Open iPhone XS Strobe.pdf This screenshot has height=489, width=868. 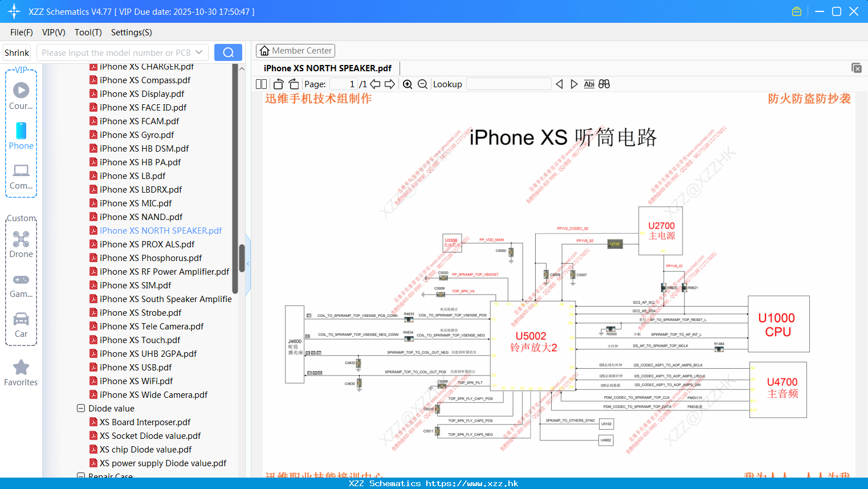click(140, 312)
